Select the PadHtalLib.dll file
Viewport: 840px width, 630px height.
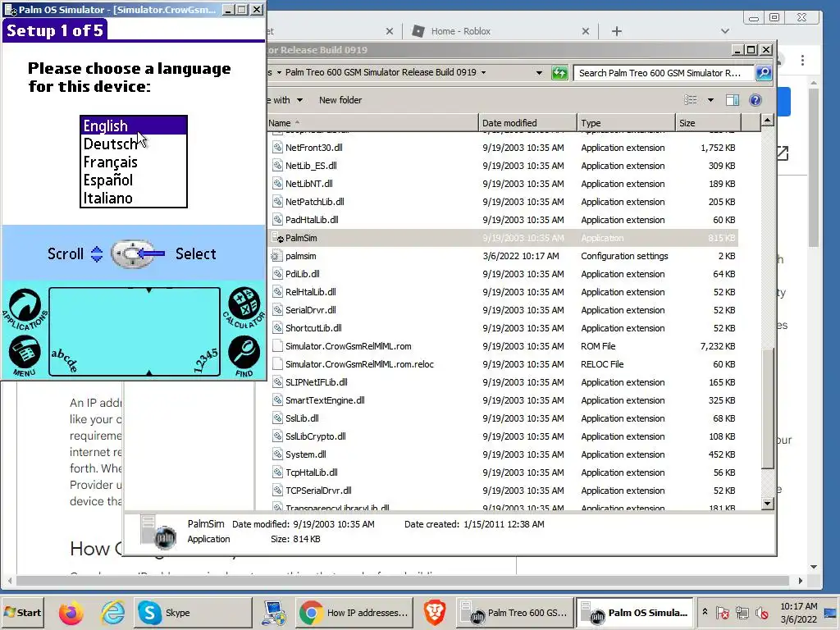pyautogui.click(x=312, y=220)
